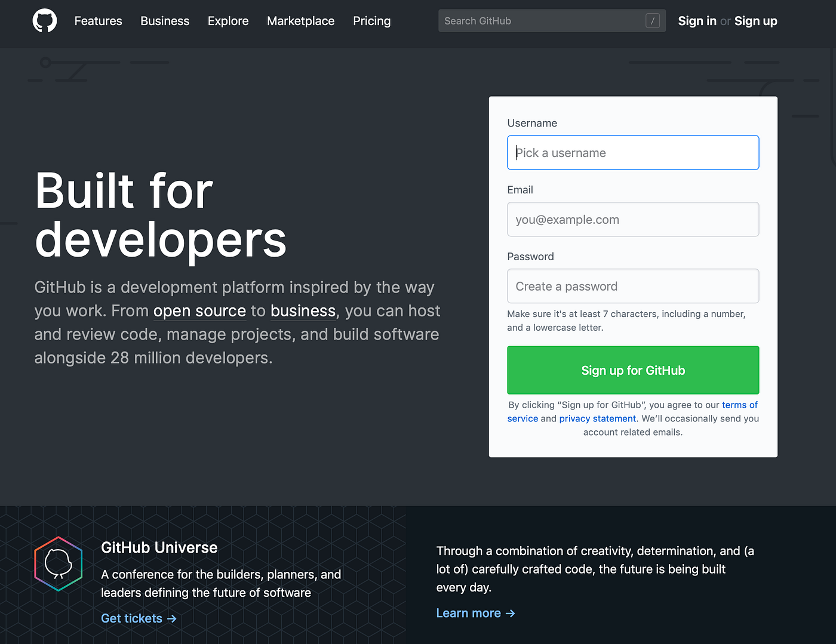836x644 pixels.
Task: Click the GitHub Universe hexagon logo
Action: 58,563
